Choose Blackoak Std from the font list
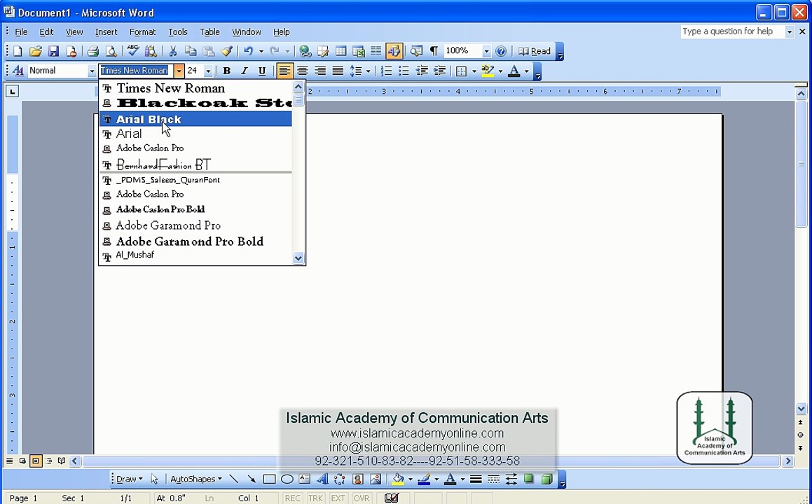The image size is (812, 504). (x=195, y=103)
